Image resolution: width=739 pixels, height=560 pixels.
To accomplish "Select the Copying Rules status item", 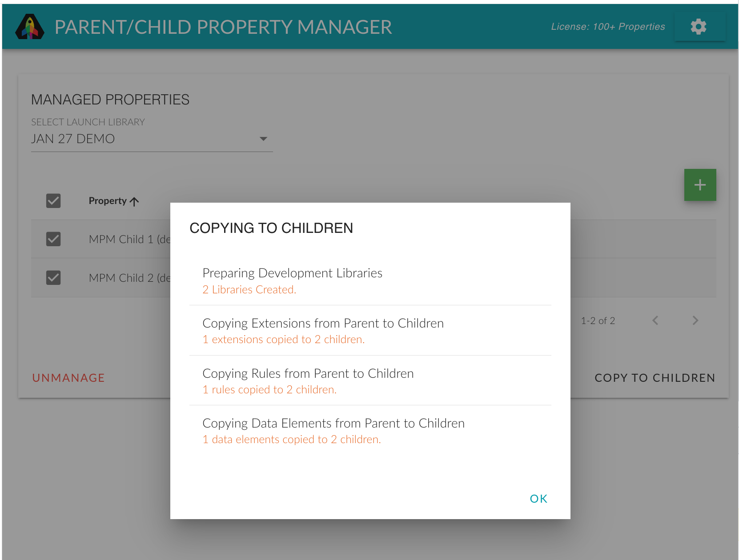I will click(370, 381).
